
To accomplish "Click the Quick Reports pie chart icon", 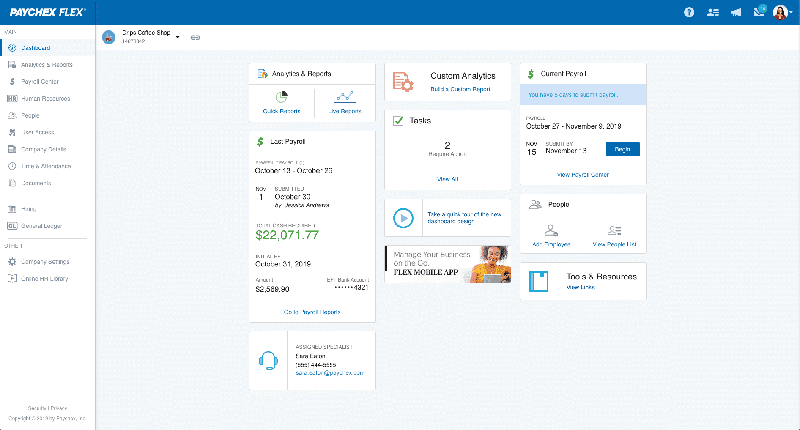I will pos(282,98).
